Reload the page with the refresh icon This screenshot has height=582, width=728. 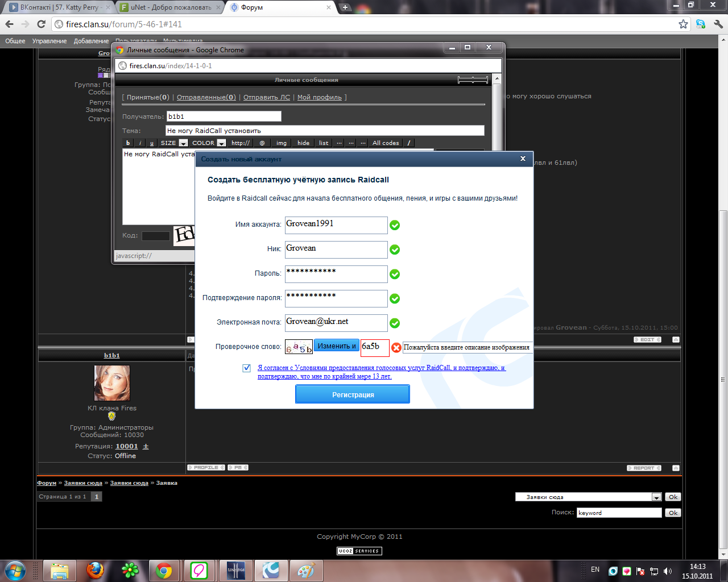41,24
